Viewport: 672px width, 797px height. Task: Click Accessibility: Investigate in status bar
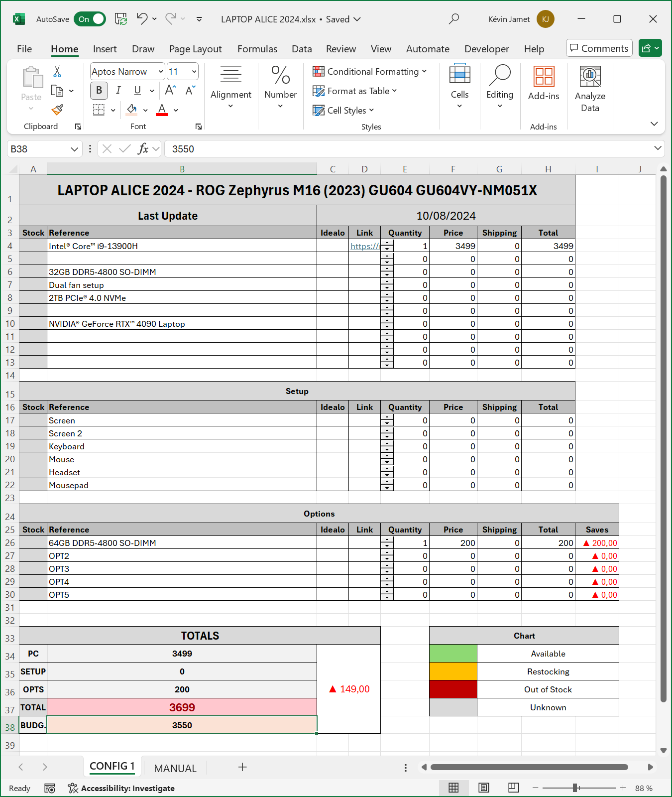tap(121, 788)
